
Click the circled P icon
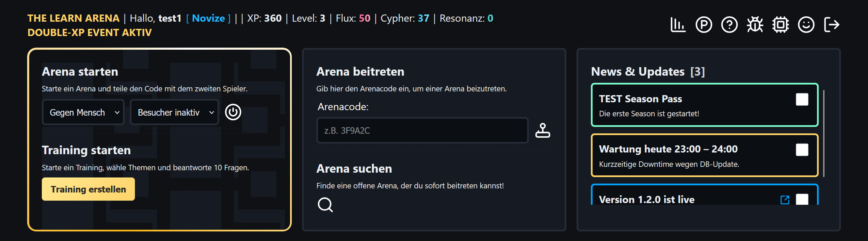[703, 25]
